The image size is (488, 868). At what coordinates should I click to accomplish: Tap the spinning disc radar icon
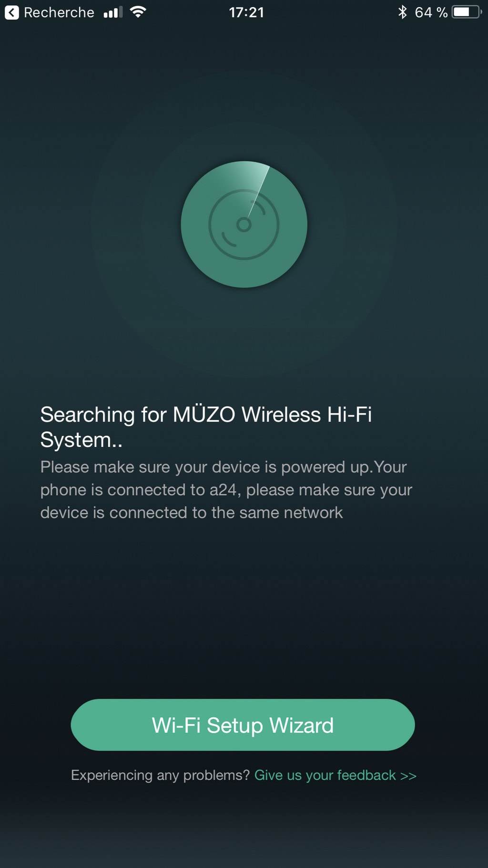[244, 224]
